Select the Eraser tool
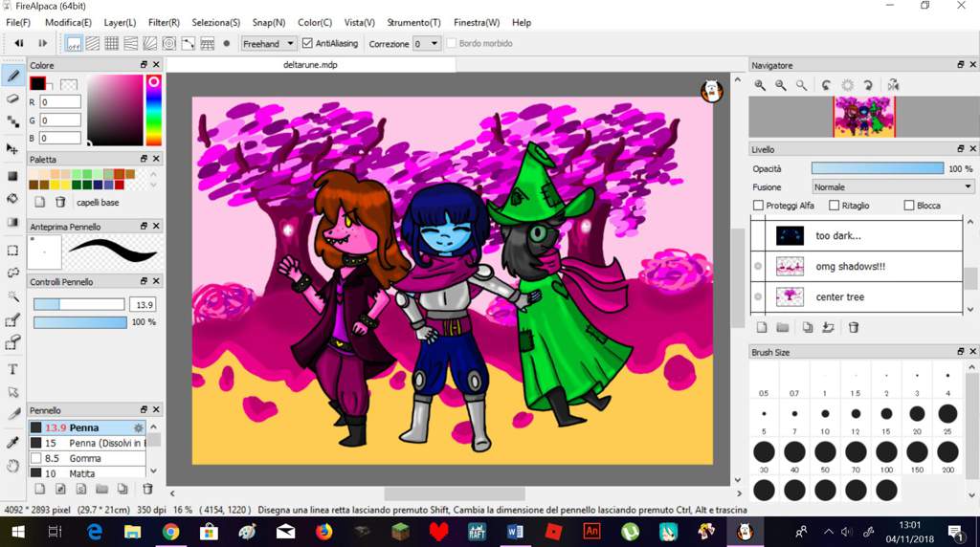Image resolution: width=980 pixels, height=547 pixels. tap(12, 98)
